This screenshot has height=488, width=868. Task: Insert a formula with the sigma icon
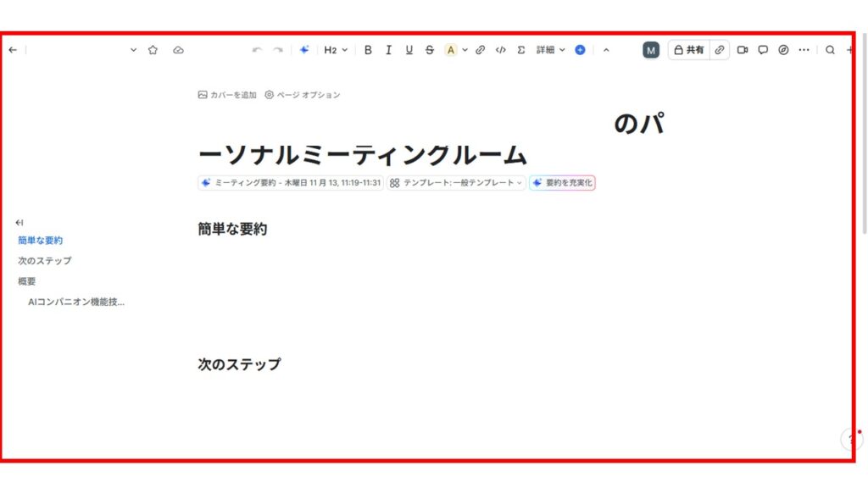tap(521, 50)
